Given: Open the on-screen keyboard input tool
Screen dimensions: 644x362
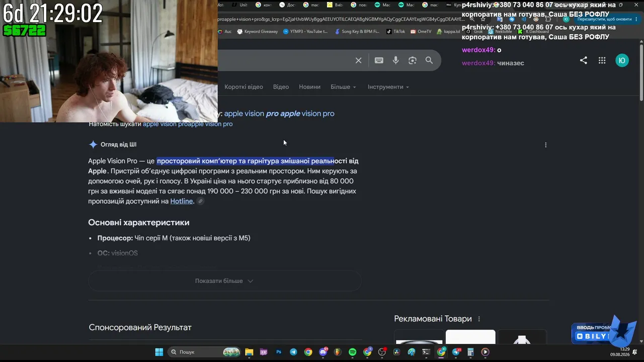Looking at the screenshot, I should [x=379, y=60].
